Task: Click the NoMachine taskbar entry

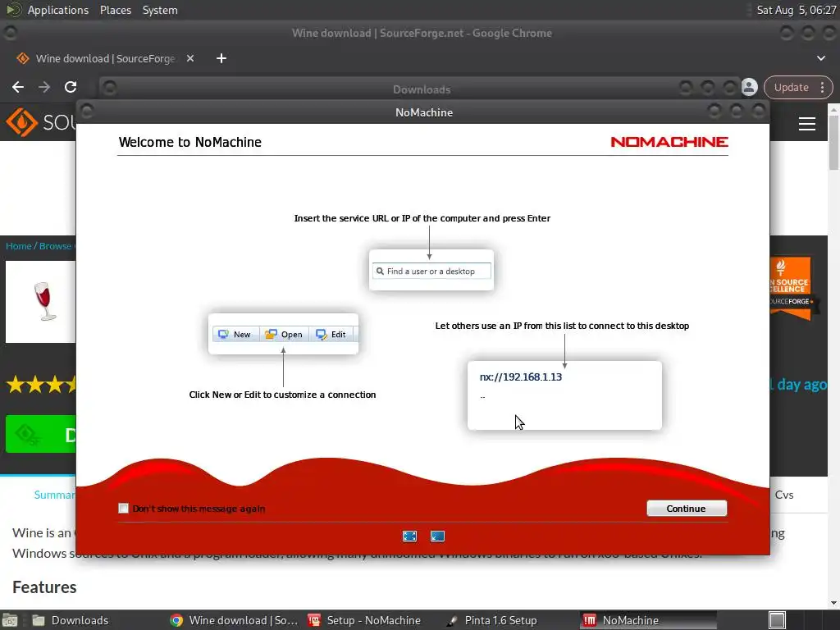Action: [x=648, y=620]
